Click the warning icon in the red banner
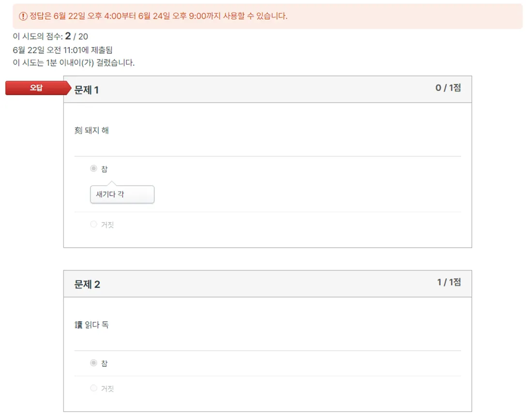Screen dimensions: 526x420 coord(23,16)
